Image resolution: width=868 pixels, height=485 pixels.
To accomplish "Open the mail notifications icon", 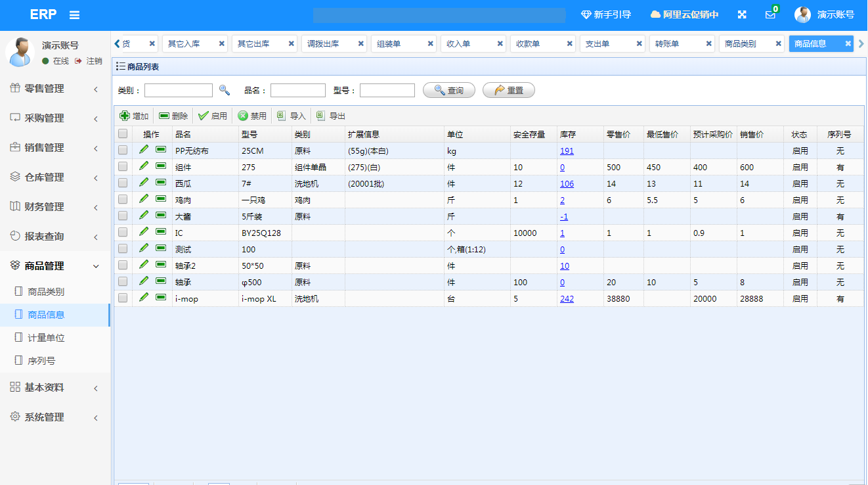I will pos(770,14).
